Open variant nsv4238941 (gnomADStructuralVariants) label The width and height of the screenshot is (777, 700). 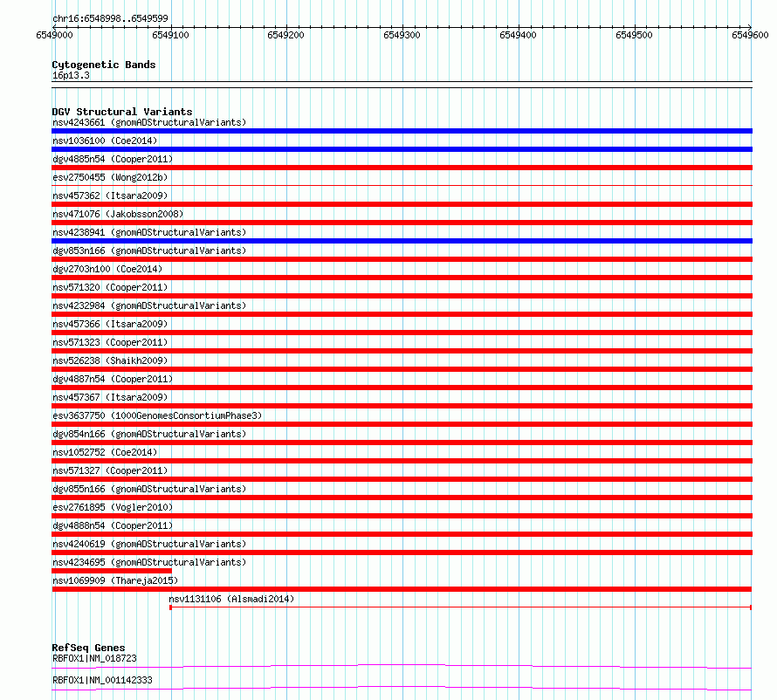pyautogui.click(x=149, y=232)
